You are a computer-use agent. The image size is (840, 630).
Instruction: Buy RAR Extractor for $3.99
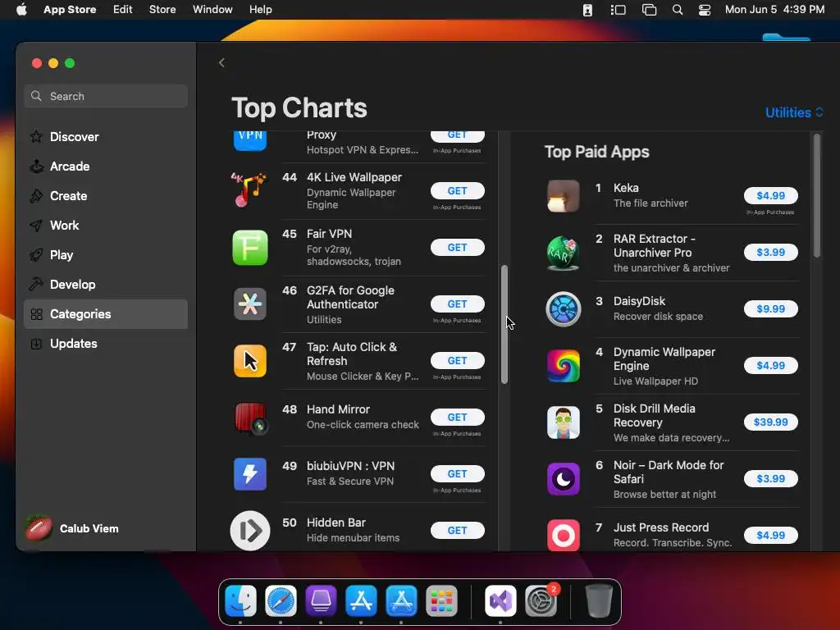[770, 253]
